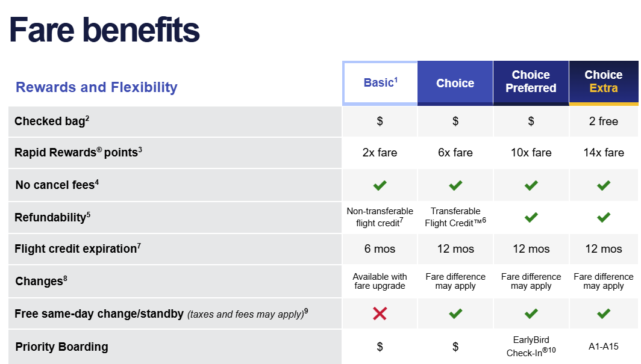Click the Rewards and Flexibility heading

click(x=96, y=87)
